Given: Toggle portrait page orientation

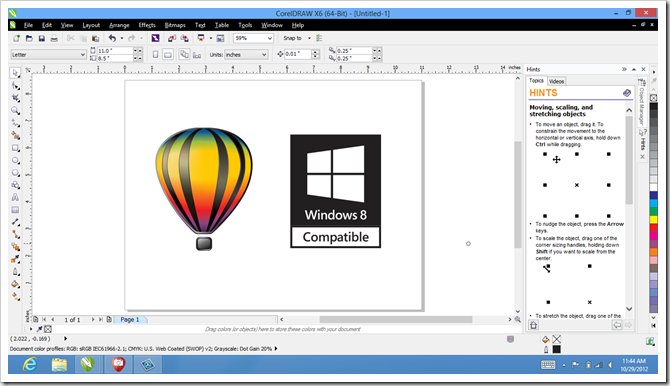Looking at the screenshot, I should pos(156,55).
